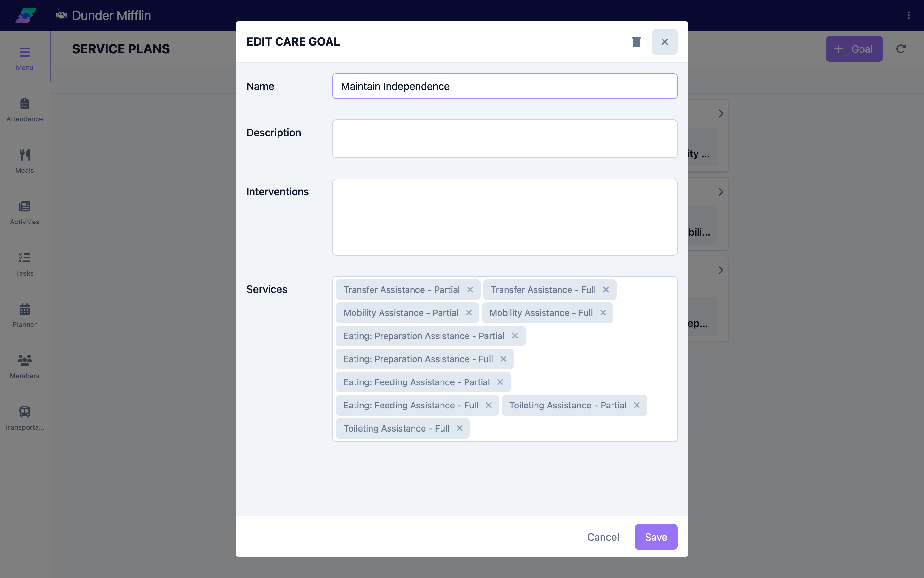
Task: Remove Toileting Assistance - Partial service tag
Action: [x=637, y=405]
